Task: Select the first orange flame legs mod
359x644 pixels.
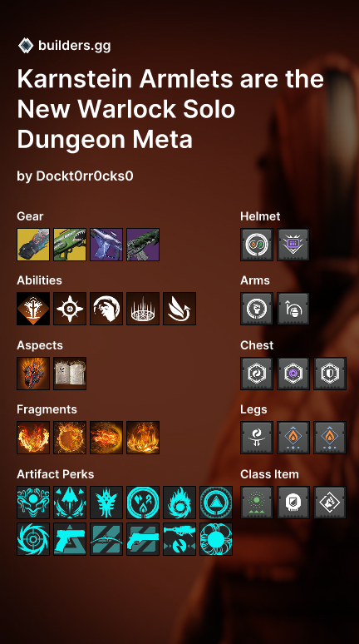Action: pos(293,438)
